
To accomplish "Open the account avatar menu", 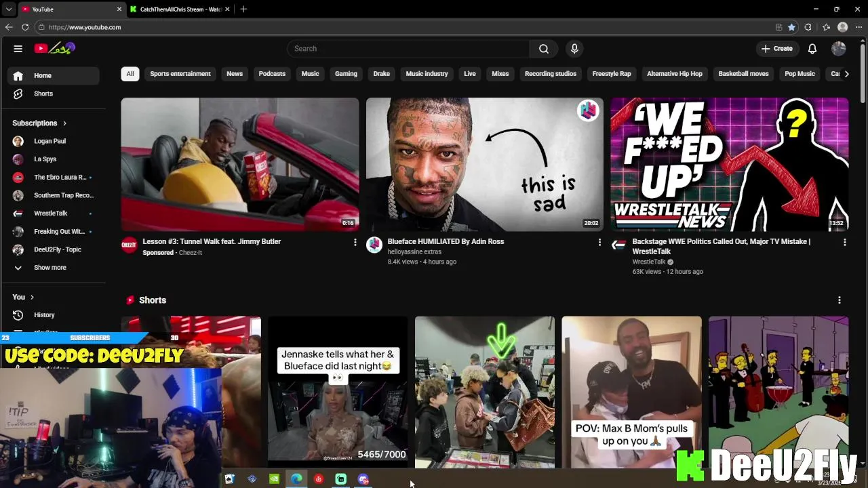I will pos(839,49).
